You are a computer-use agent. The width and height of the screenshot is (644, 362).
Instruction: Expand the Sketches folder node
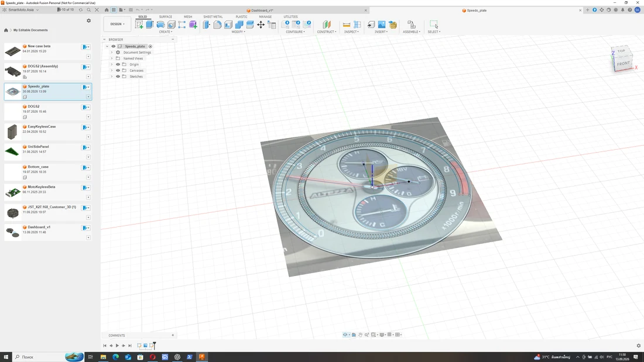112,77
